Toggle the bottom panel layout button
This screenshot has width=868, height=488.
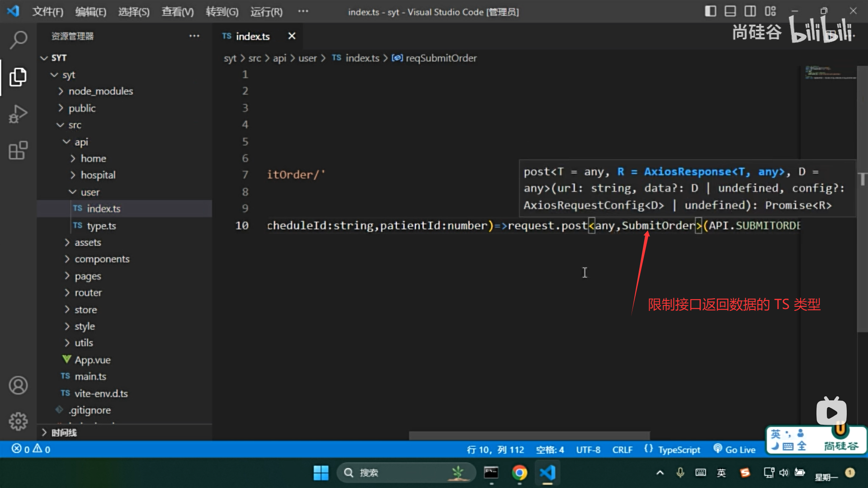[730, 11]
